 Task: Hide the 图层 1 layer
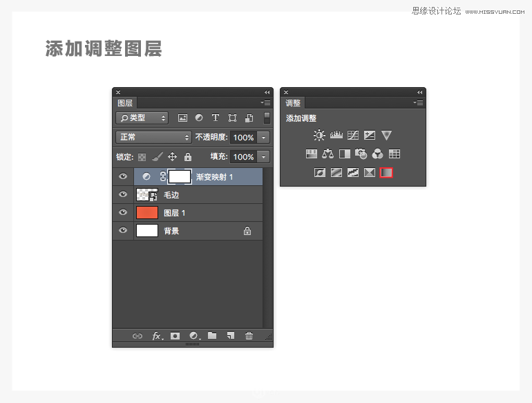point(123,212)
